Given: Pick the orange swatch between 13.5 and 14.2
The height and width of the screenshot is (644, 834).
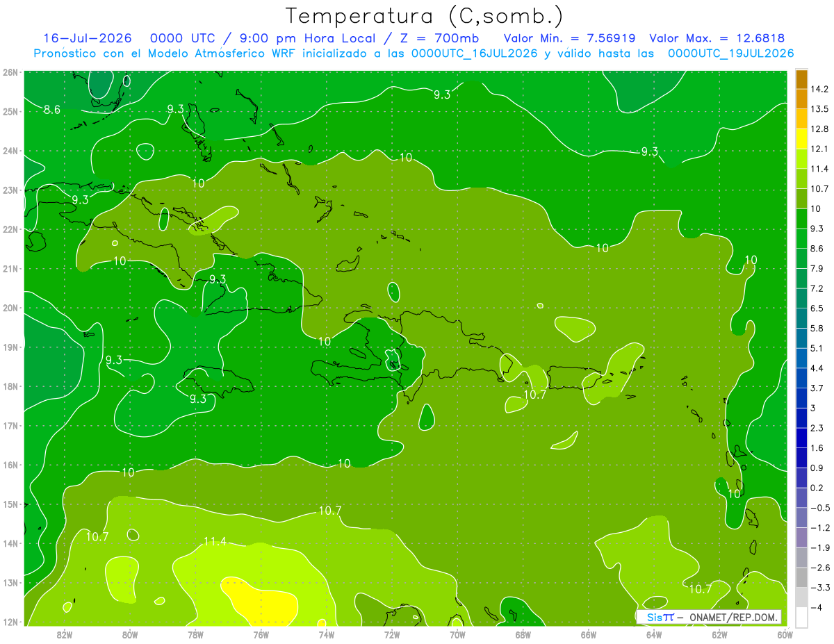Looking at the screenshot, I should pos(801,99).
